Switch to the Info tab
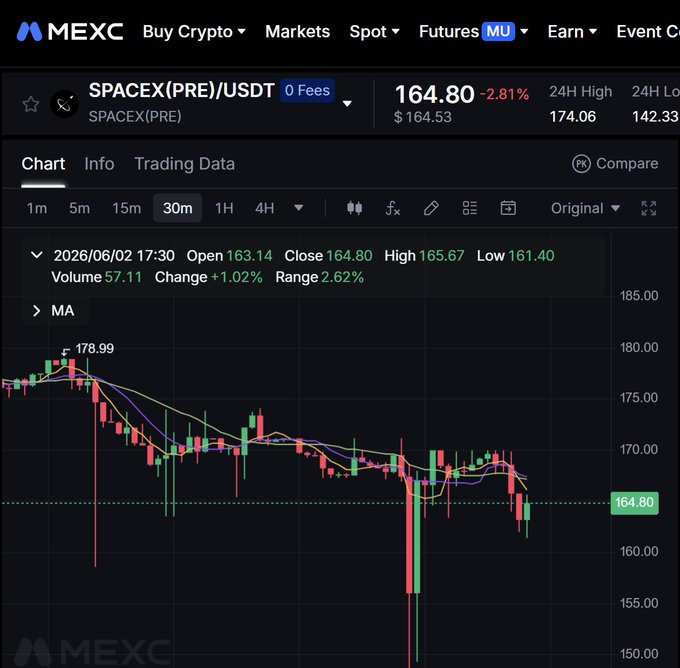 99,164
